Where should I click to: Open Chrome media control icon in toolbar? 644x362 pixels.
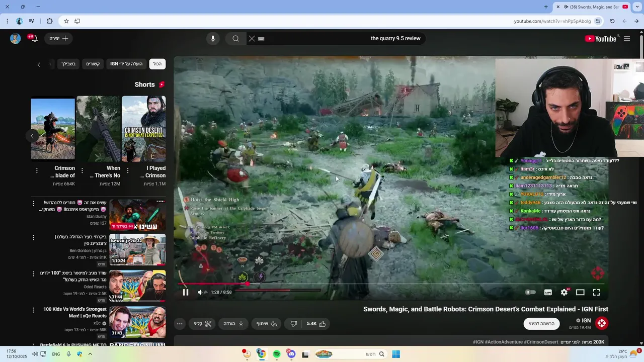coord(31,21)
